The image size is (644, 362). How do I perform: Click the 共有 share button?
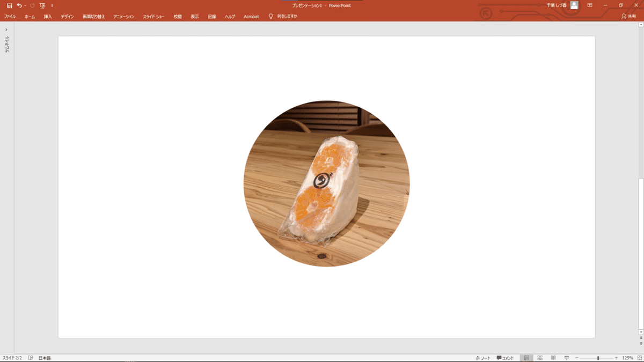click(x=628, y=17)
